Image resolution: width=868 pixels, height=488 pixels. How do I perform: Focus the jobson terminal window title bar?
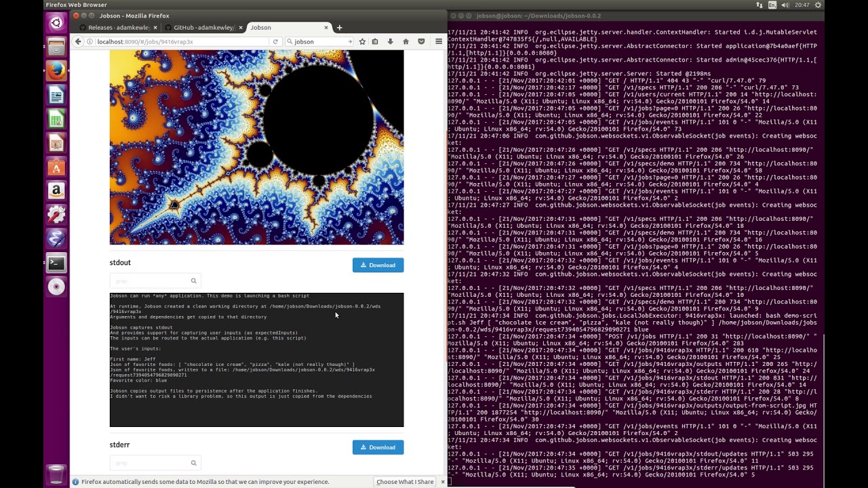[x=635, y=16]
